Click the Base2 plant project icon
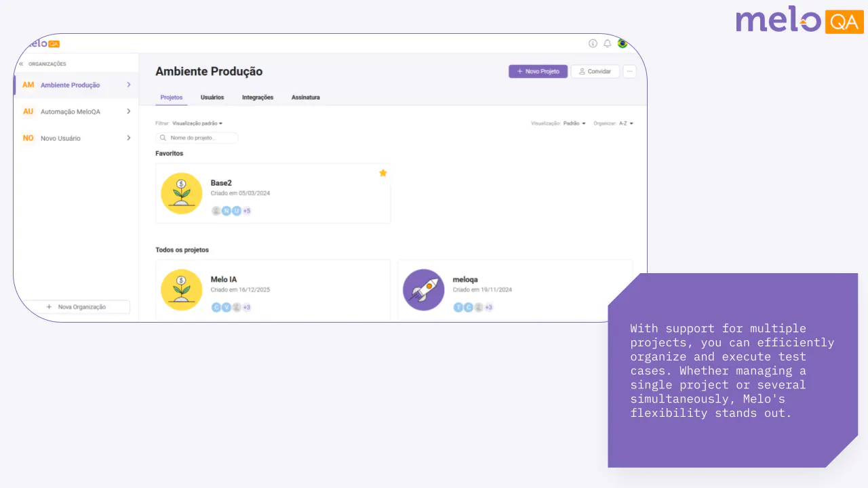The image size is (868, 488). pos(182,193)
